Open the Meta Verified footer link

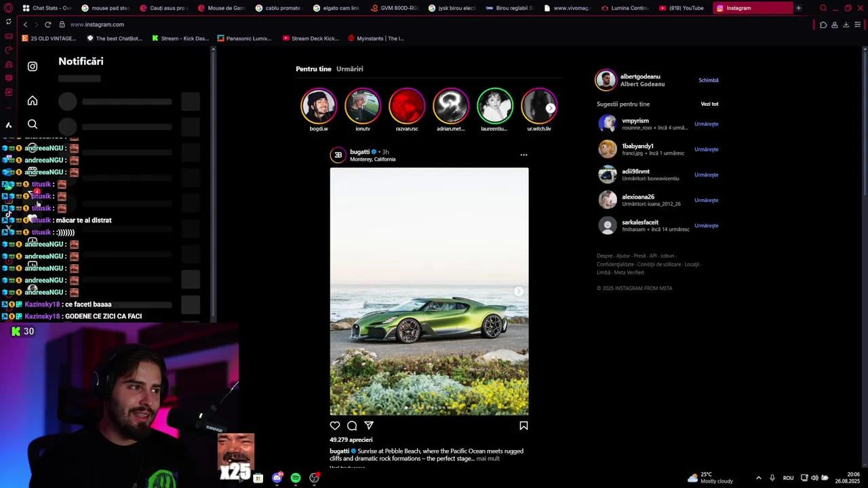point(629,272)
